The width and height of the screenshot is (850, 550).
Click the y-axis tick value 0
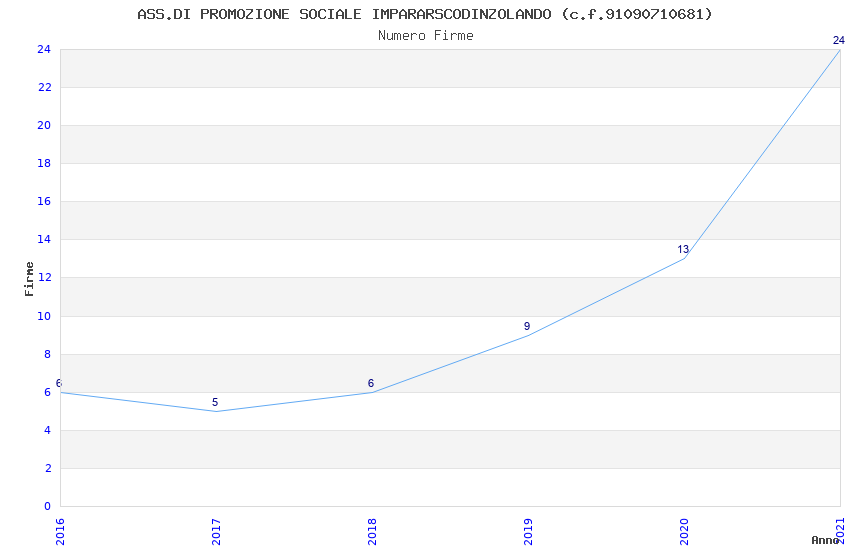pyautogui.click(x=48, y=506)
